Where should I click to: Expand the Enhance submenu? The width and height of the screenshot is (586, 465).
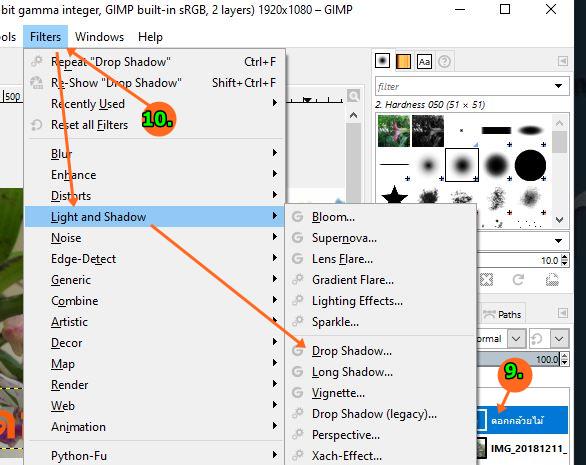(x=154, y=175)
